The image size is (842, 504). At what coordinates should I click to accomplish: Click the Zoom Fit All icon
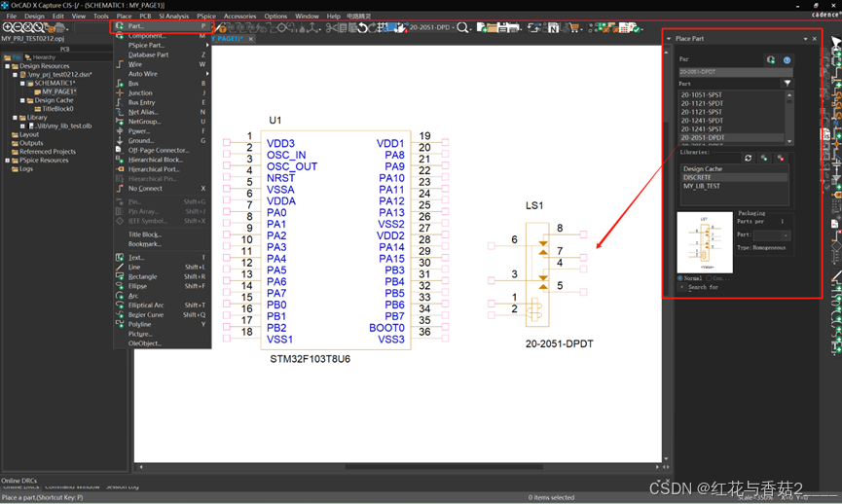click(x=39, y=27)
